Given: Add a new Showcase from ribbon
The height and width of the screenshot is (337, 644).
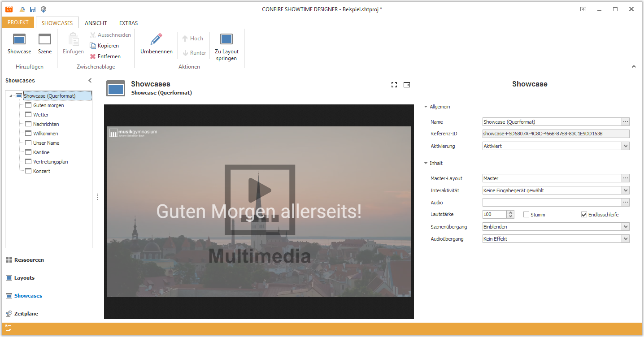Looking at the screenshot, I should (x=19, y=44).
